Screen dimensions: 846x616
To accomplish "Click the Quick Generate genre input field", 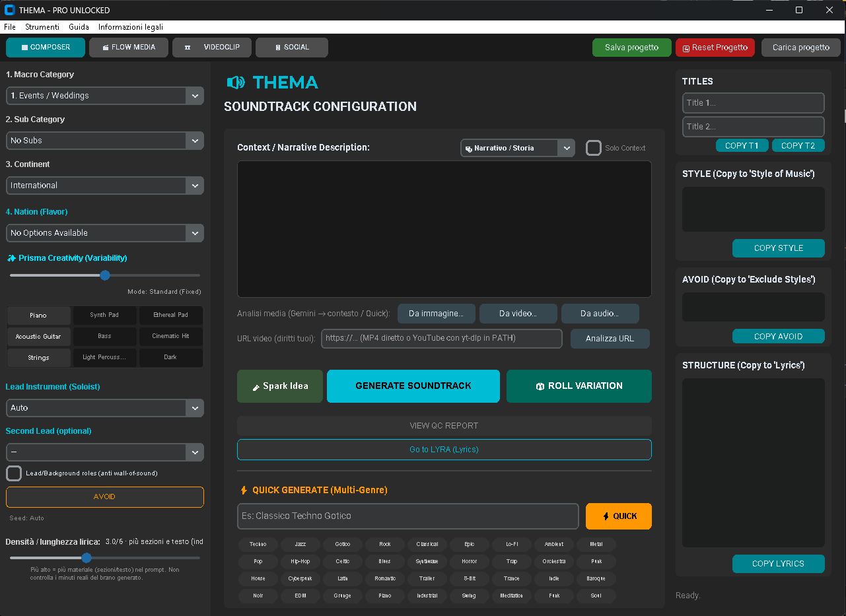I will pyautogui.click(x=408, y=516).
